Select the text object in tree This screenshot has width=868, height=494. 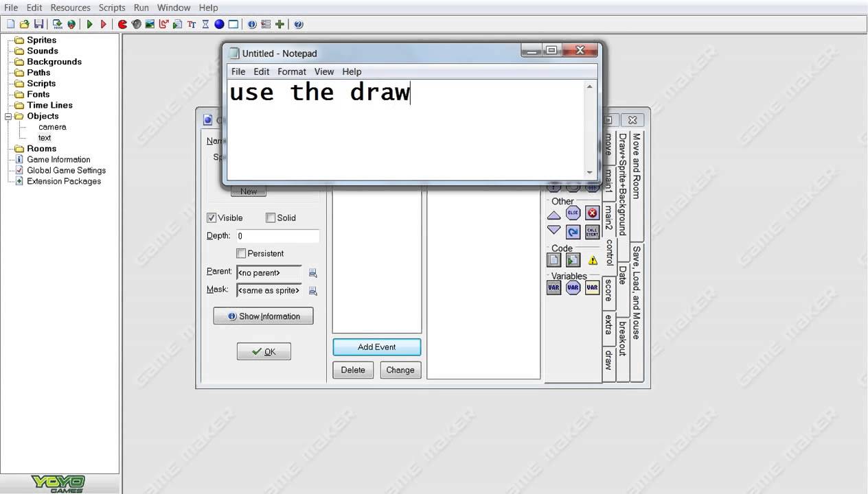tap(45, 138)
